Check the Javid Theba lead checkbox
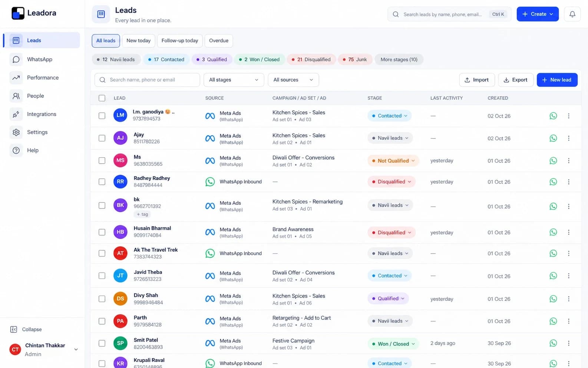 point(102,276)
